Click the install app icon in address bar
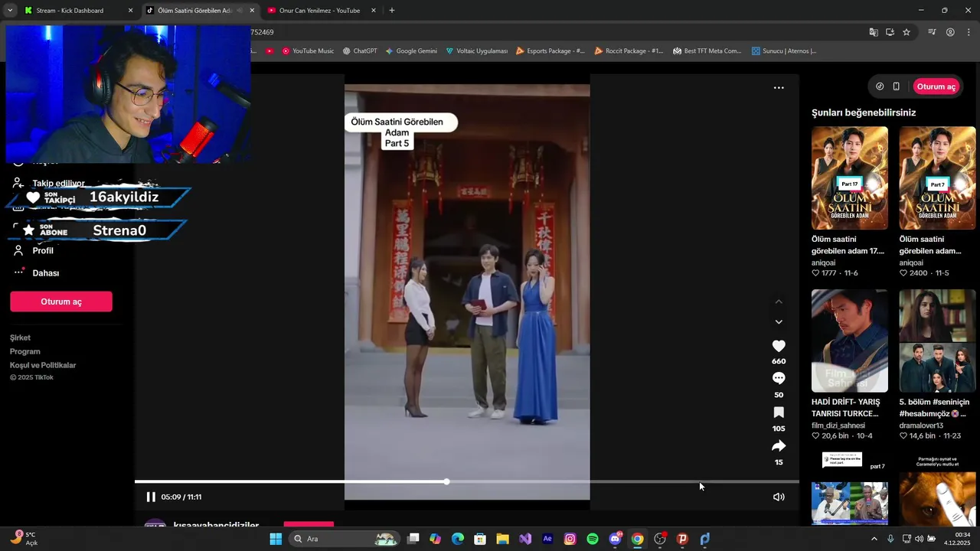The width and height of the screenshot is (980, 551). pyautogui.click(x=890, y=32)
